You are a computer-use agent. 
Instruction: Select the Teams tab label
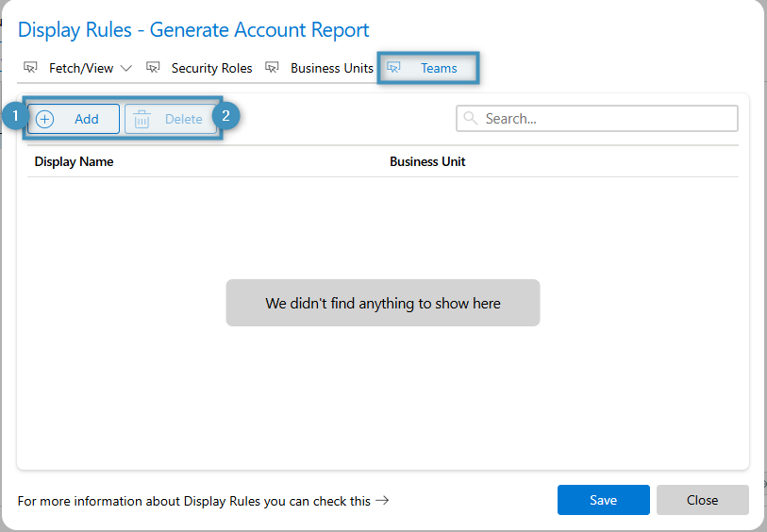click(439, 68)
